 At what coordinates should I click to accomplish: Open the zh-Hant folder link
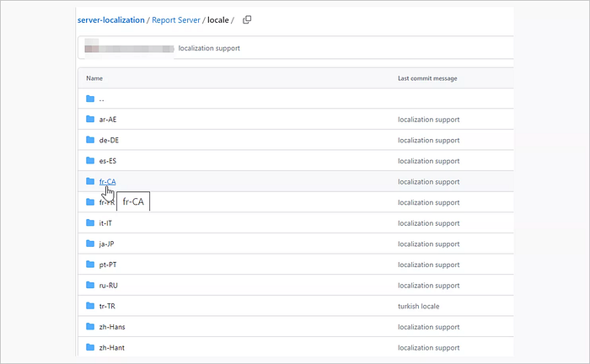(112, 347)
